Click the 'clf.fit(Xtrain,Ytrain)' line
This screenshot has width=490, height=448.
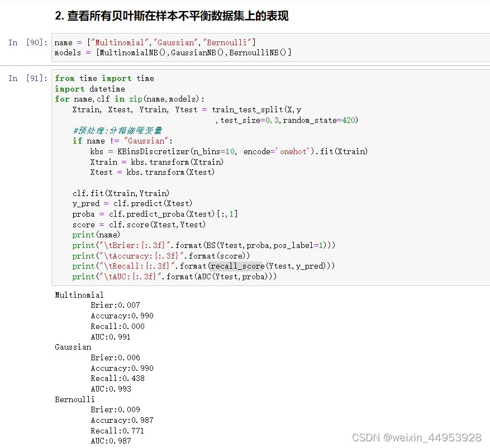point(121,193)
